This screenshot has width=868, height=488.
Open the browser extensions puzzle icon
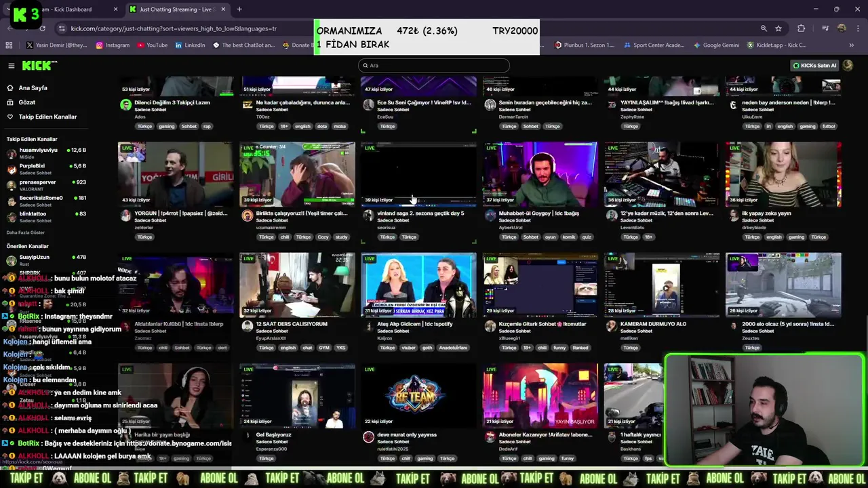pyautogui.click(x=802, y=28)
